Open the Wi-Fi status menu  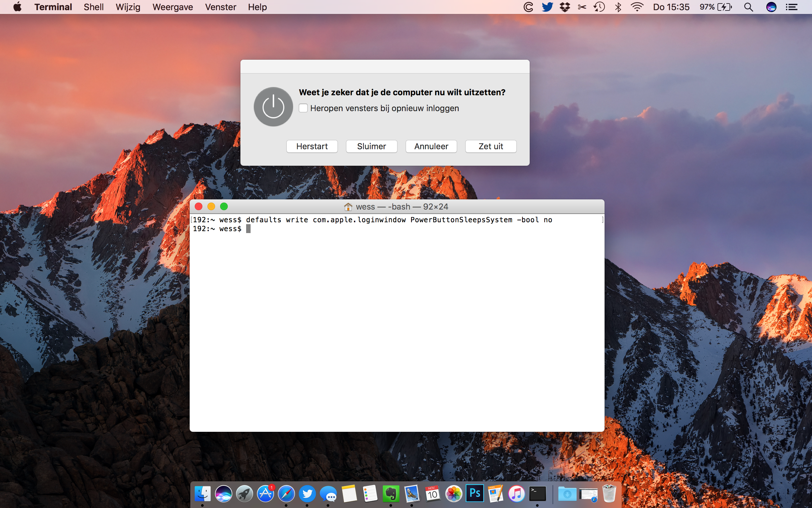pyautogui.click(x=637, y=7)
